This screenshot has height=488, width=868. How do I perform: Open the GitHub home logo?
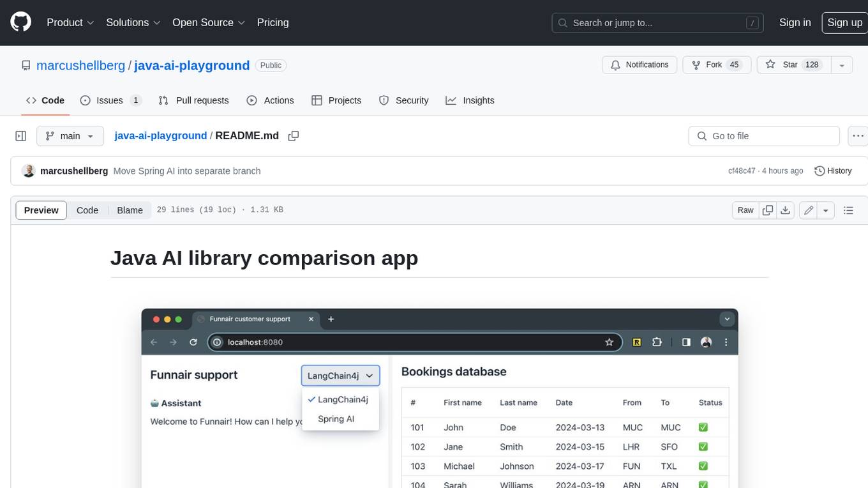(x=20, y=22)
